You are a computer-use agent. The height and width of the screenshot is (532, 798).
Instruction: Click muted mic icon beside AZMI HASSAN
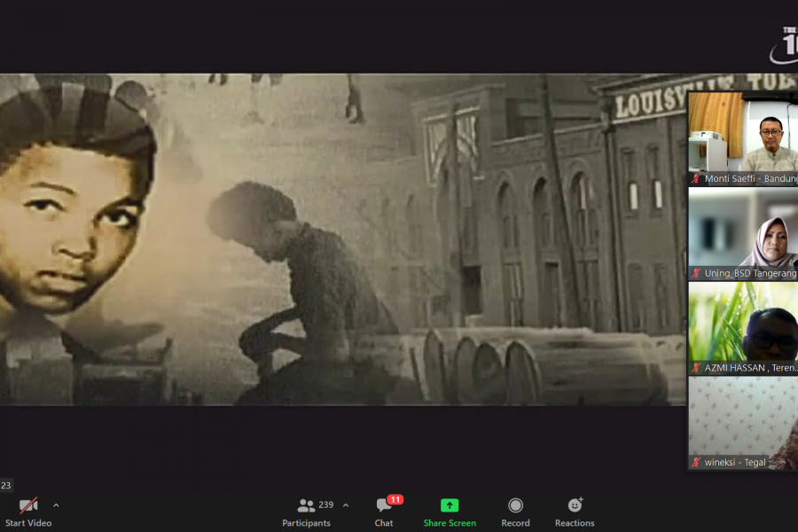tap(696, 368)
